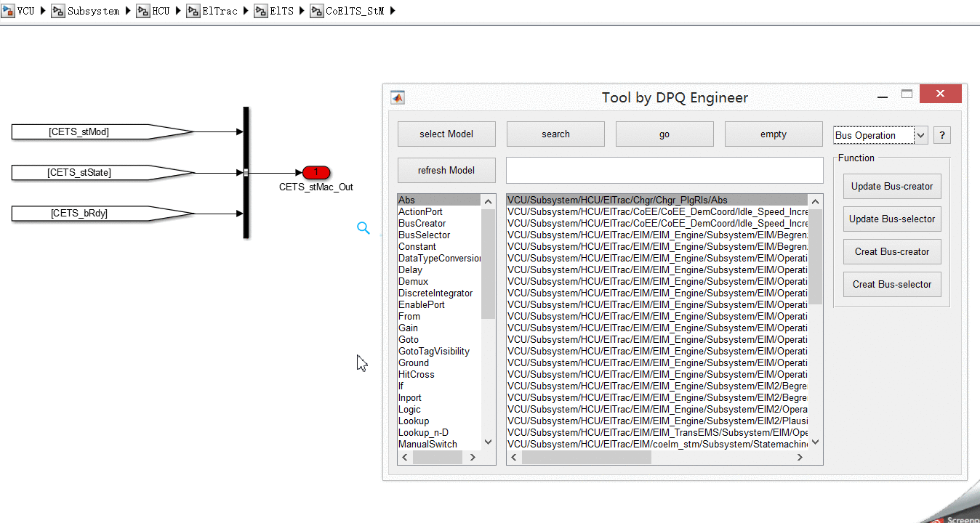The width and height of the screenshot is (980, 523).
Task: Expand the arrow after ElTrac in breadcrumb
Action: point(245,12)
